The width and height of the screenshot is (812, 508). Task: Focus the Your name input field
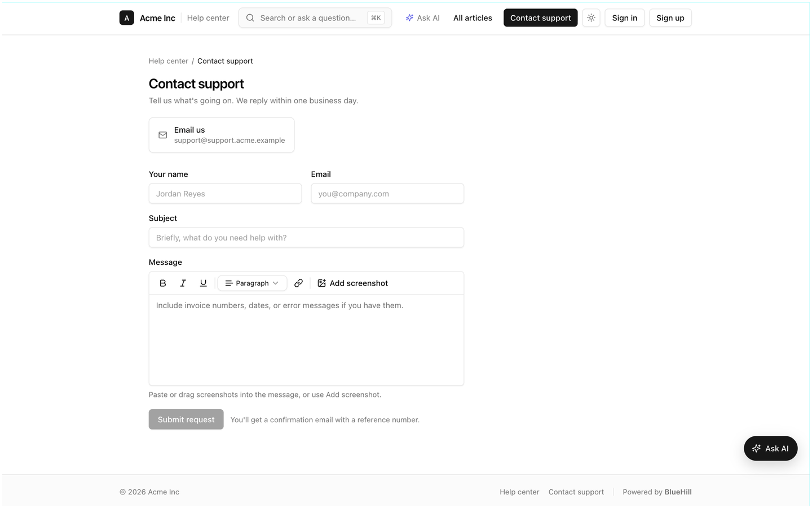click(225, 194)
